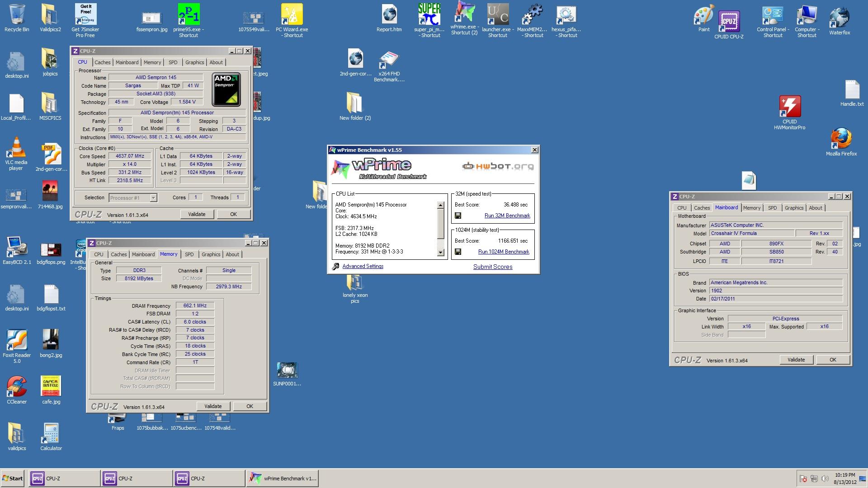Open Paint desktop icon
The height and width of the screenshot is (488, 868).
click(x=704, y=18)
